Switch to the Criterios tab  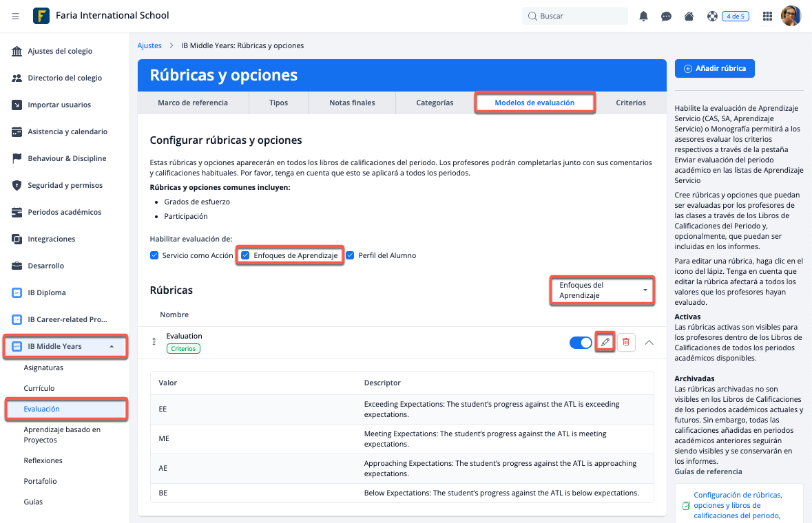pos(630,103)
